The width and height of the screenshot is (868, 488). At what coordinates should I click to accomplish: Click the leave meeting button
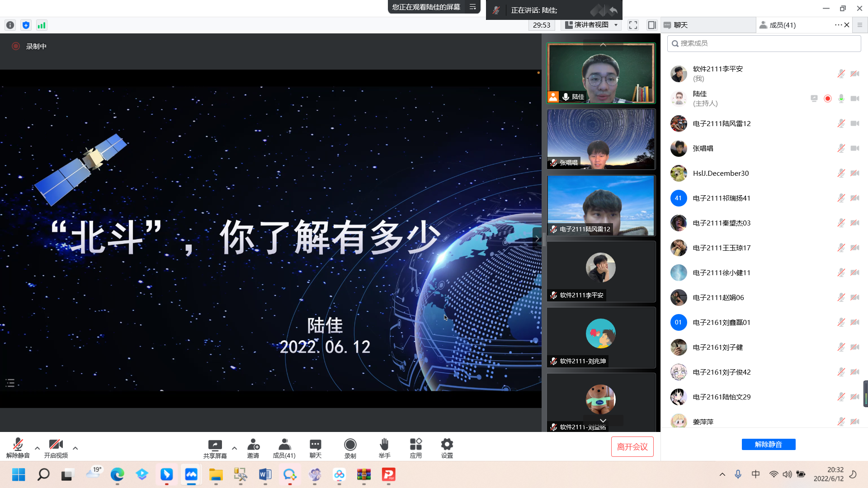tap(632, 447)
